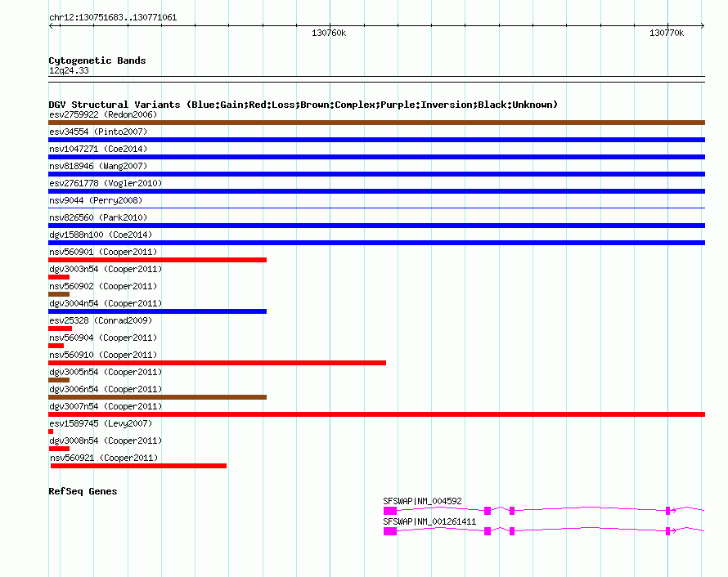Select the red nsv560921 loss bar
The image size is (728, 577).
tap(138, 466)
